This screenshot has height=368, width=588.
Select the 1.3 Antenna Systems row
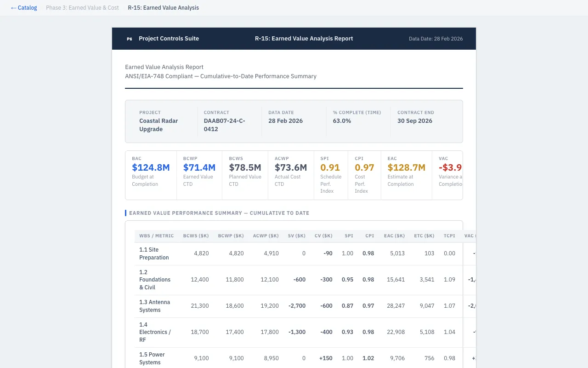294,305
